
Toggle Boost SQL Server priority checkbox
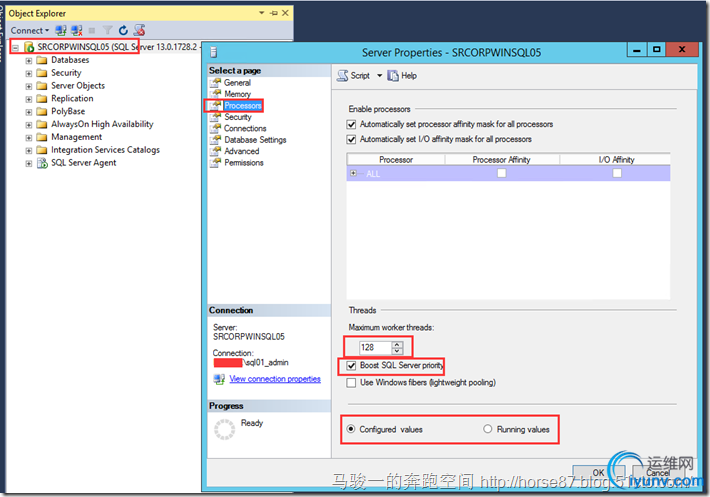pyautogui.click(x=351, y=366)
